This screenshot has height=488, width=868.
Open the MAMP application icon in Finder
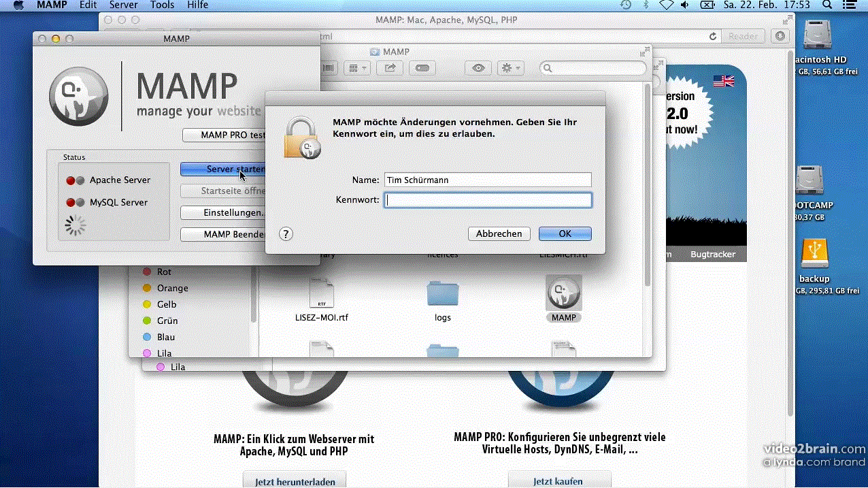(x=563, y=293)
